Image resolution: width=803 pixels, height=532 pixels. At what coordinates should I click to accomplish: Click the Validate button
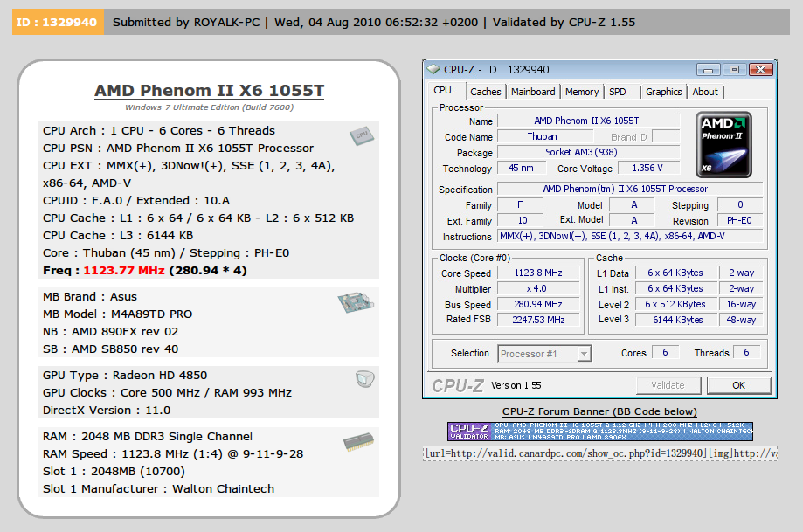tap(668, 385)
